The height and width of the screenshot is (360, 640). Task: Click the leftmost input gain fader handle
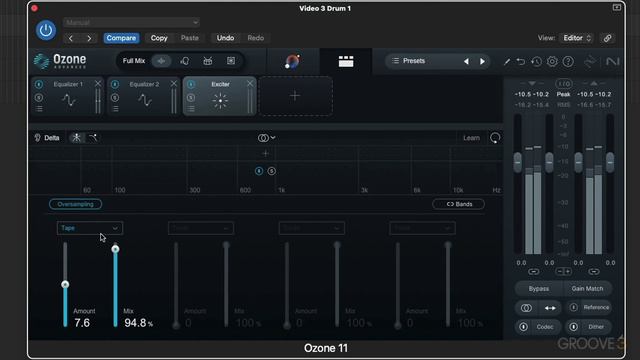click(x=518, y=162)
